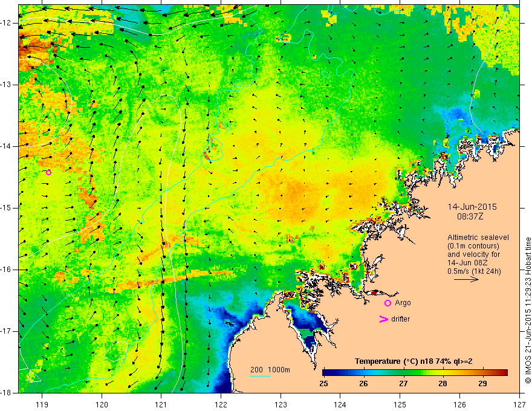This screenshot has height=411, width=532.
Task: Click the '(0.1m contours)' text
Action: pyautogui.click(x=473, y=246)
